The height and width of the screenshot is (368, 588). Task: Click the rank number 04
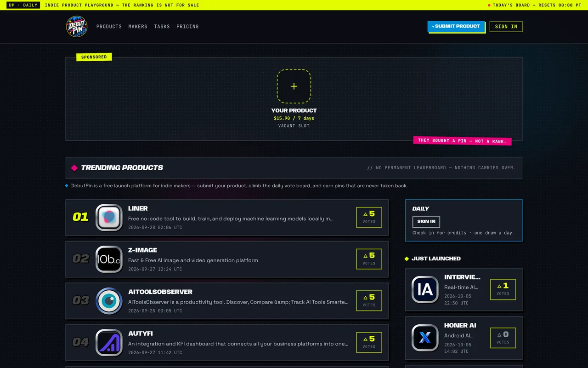coord(80,342)
